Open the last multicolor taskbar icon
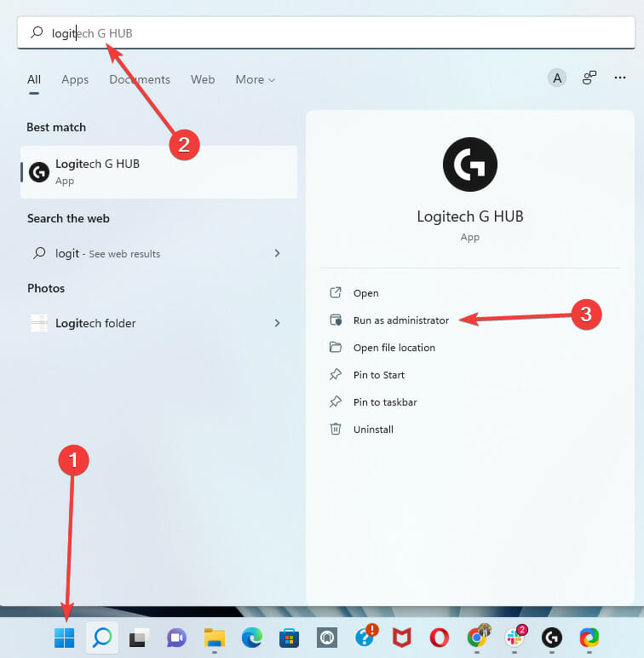 pos(589,638)
